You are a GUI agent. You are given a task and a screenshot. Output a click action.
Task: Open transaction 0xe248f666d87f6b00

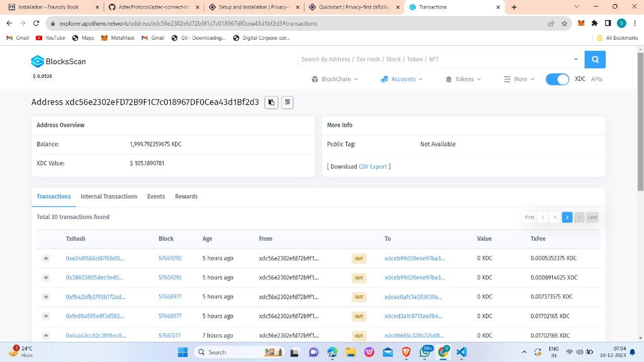coord(95,258)
